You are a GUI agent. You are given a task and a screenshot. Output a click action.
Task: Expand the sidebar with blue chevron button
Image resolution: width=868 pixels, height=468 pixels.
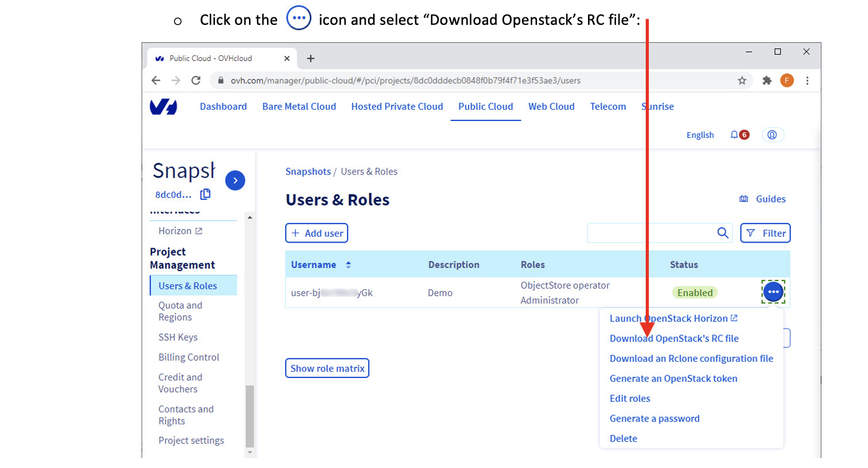coord(235,181)
